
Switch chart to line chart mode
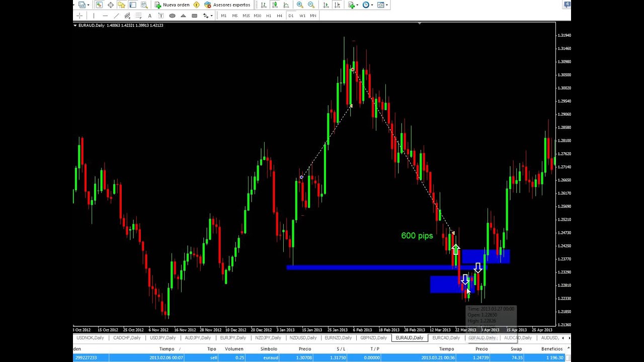pyautogui.click(x=286, y=5)
